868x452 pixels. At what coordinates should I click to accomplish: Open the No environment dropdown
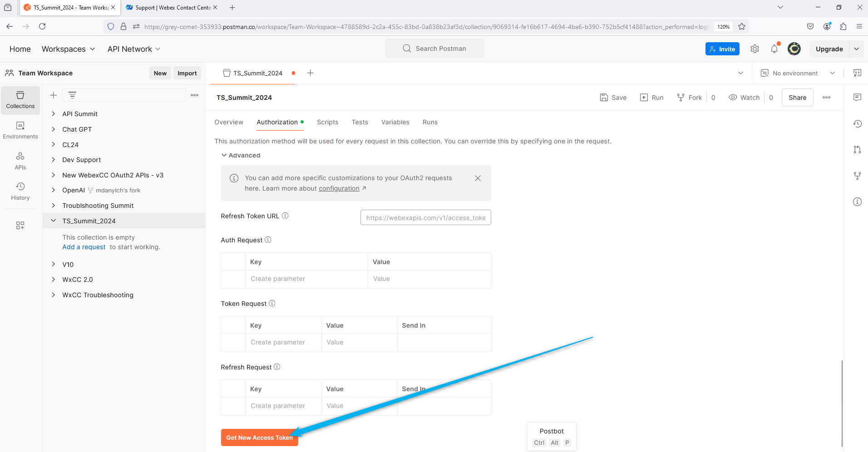798,73
